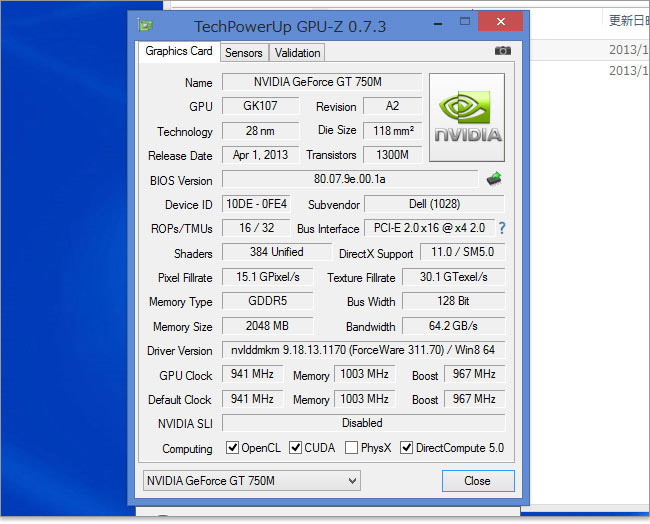Close GPU-Z using the red X

[x=500, y=24]
